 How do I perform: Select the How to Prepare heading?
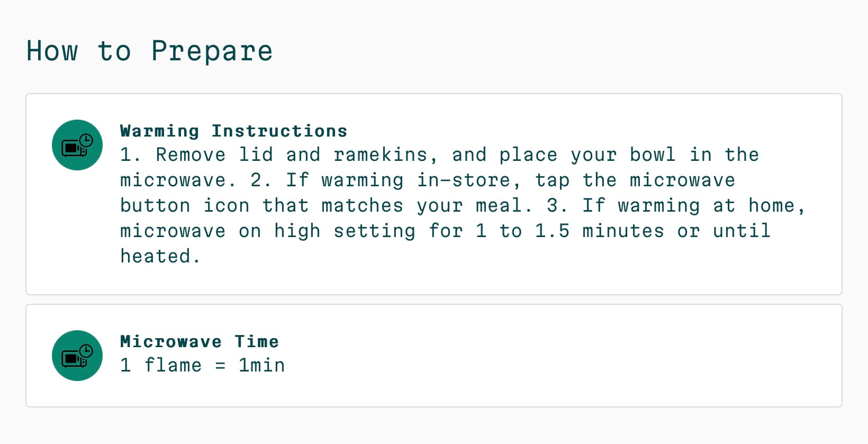coord(150,51)
